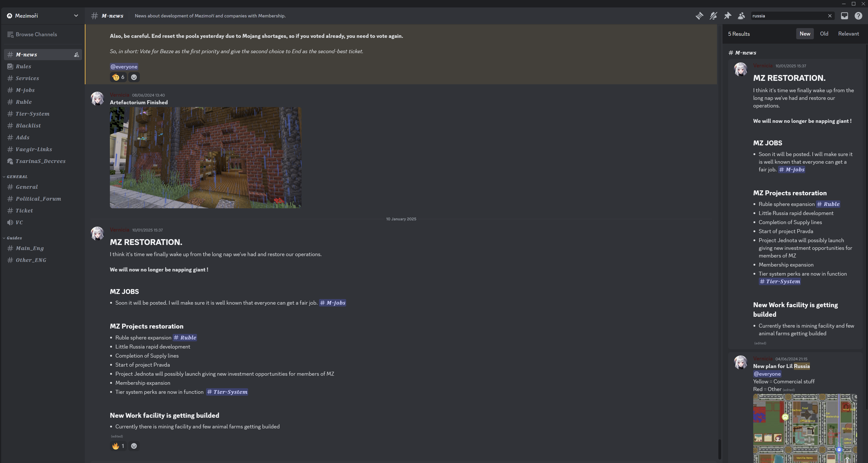
Task: Show member list icon
Action: click(741, 16)
